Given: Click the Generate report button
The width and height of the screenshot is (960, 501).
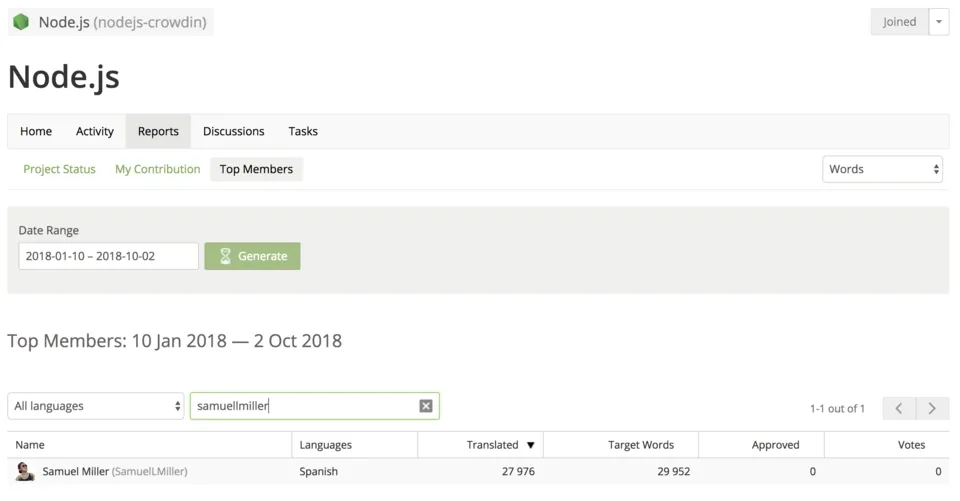Looking at the screenshot, I should coord(252,256).
